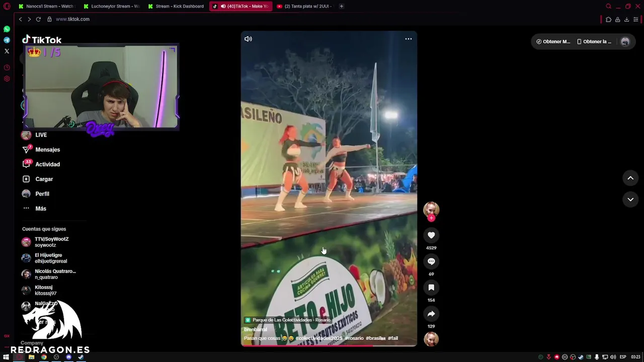The height and width of the screenshot is (362, 644).
Task: Open the browser downloads icon
Action: click(x=626, y=19)
